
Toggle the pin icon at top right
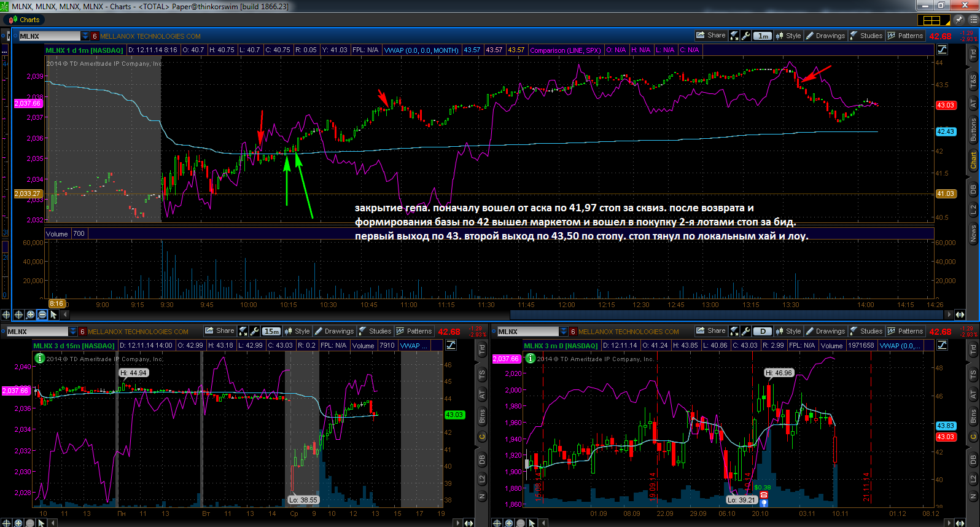tap(959, 20)
